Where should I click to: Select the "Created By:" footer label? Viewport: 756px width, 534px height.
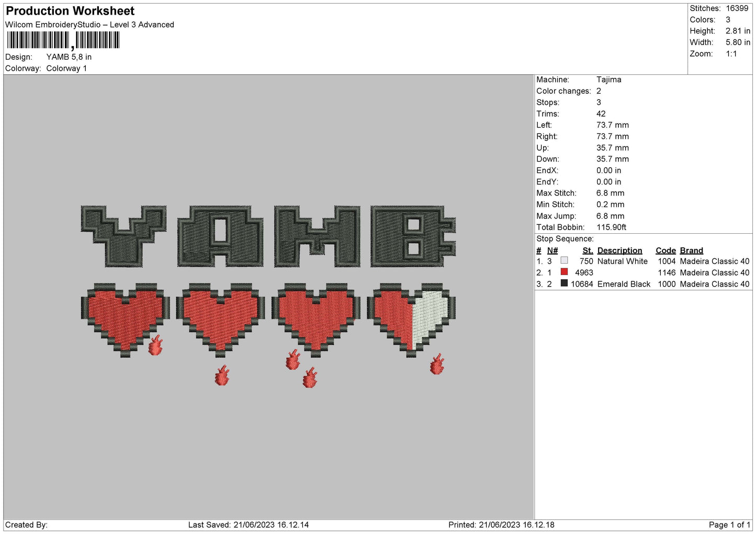[26, 525]
